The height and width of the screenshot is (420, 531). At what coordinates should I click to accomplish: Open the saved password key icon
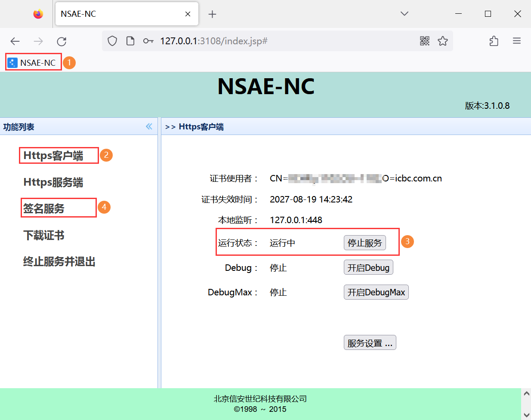[x=148, y=41]
